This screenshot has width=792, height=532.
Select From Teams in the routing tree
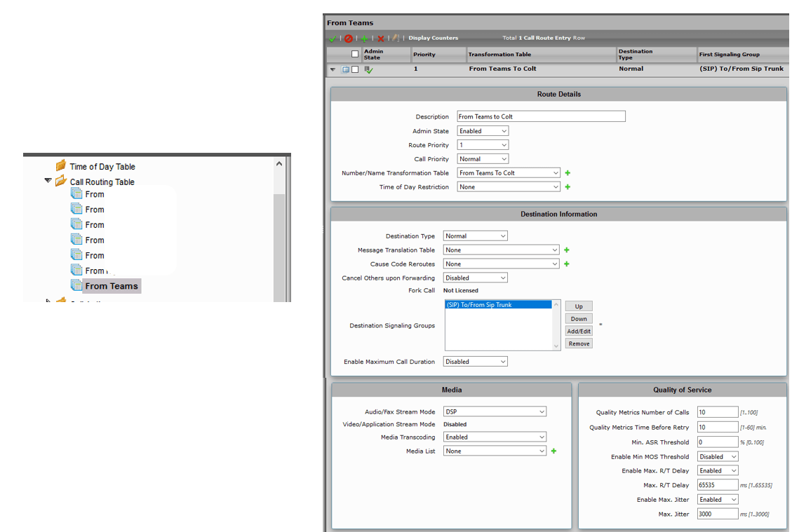111,286
